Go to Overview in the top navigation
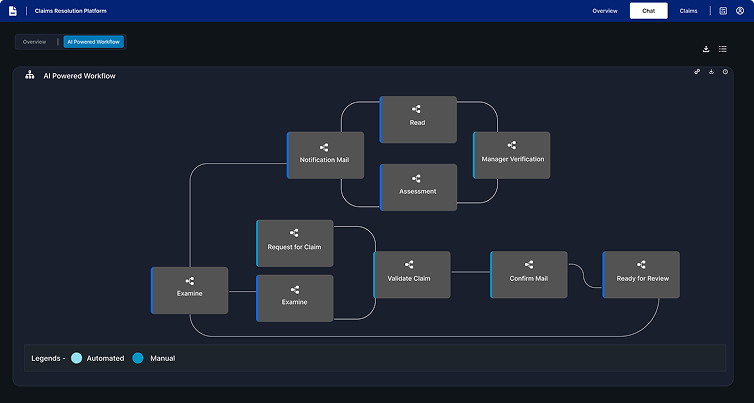 [x=605, y=11]
